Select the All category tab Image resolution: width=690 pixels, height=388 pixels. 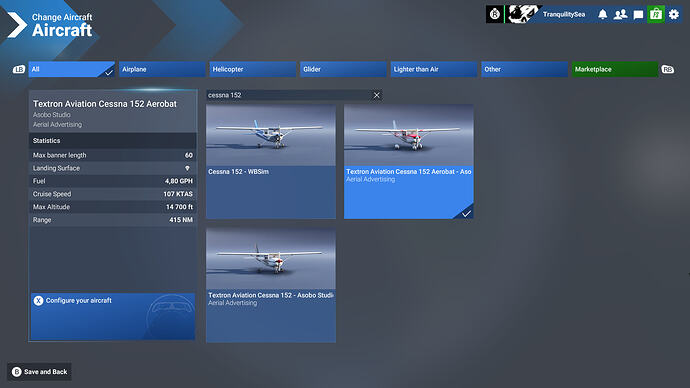72,69
